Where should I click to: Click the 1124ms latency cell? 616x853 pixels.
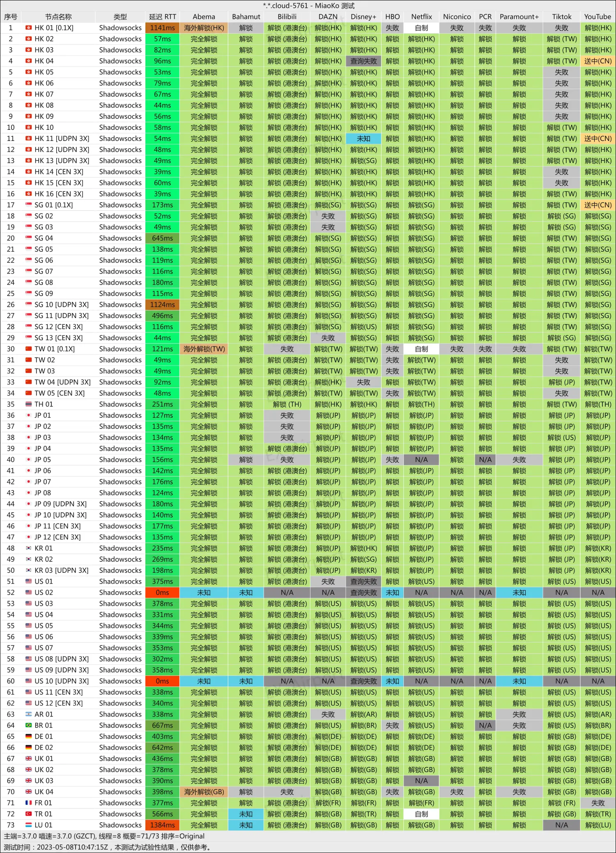coord(163,304)
